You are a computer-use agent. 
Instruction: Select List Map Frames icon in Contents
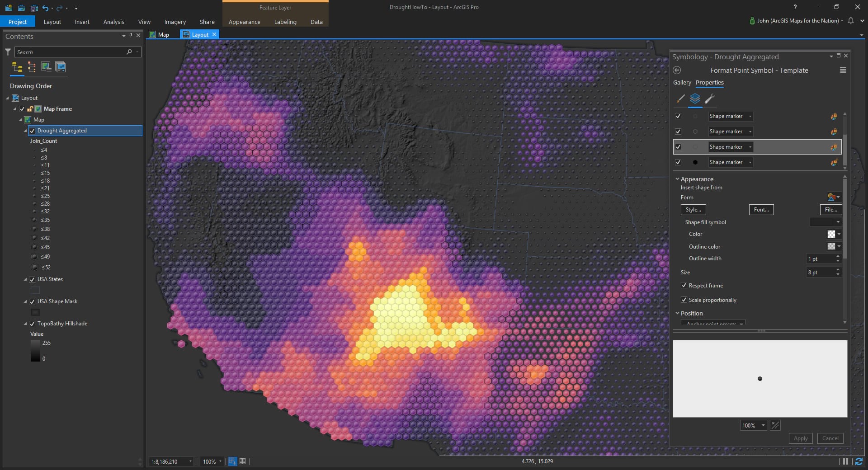(46, 67)
